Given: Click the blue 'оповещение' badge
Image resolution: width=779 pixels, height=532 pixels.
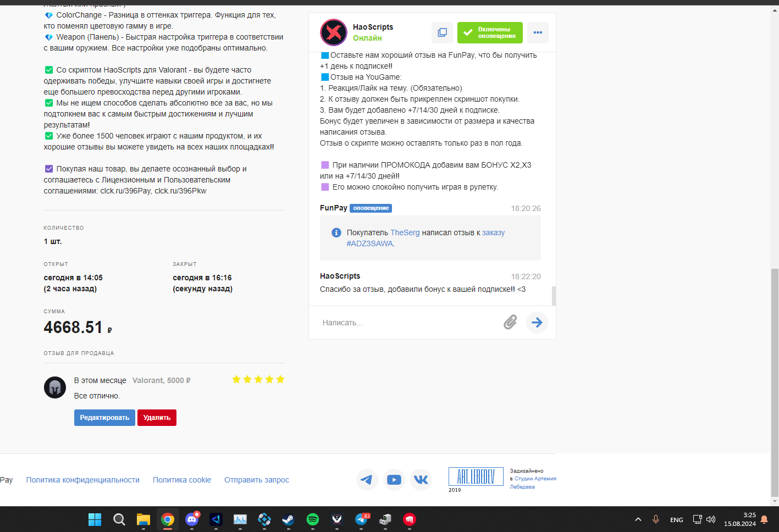Looking at the screenshot, I should pyautogui.click(x=371, y=208).
